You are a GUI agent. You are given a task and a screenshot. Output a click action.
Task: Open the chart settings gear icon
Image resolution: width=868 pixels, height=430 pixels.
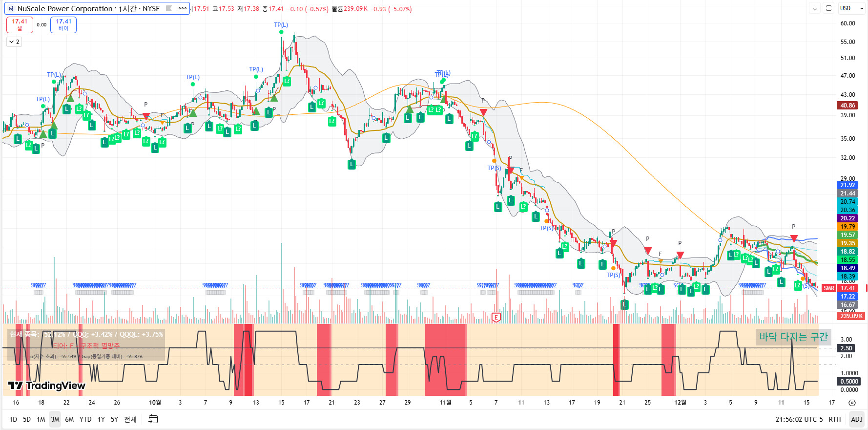[852, 403]
